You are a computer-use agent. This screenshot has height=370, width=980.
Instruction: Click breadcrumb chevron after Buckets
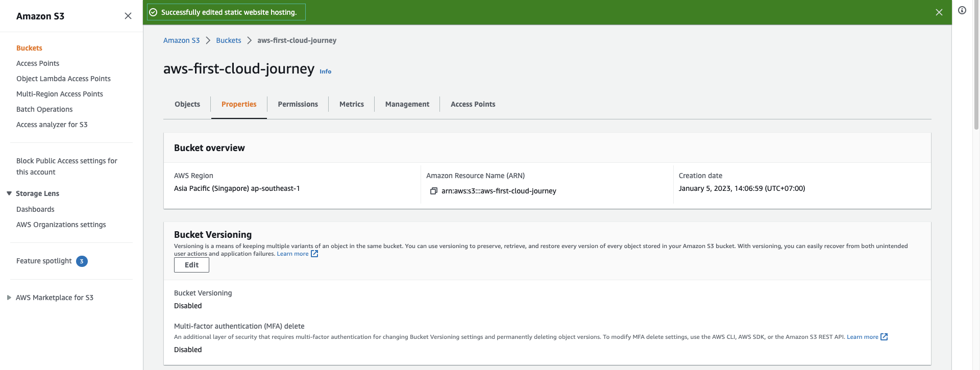(249, 40)
